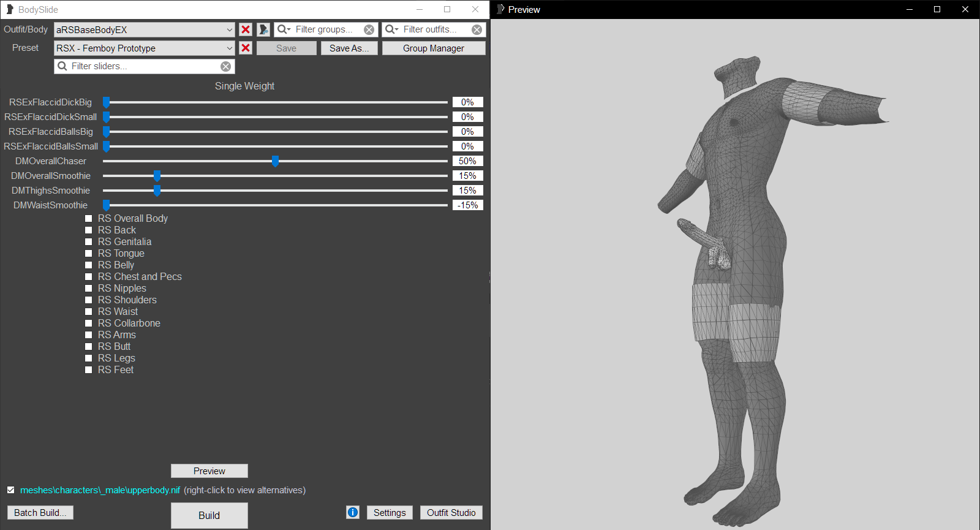Check the RS Feet category
Viewport: 980px width, 530px height.
pos(88,369)
